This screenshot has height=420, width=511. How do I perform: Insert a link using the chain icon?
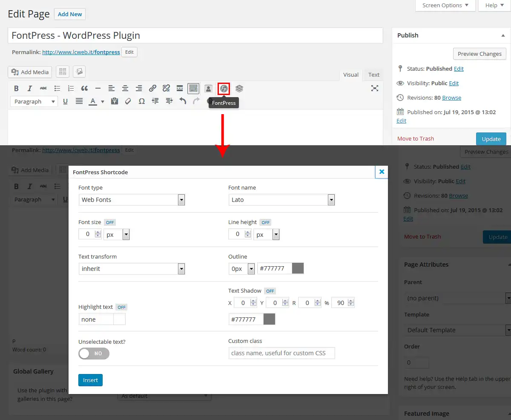(152, 88)
